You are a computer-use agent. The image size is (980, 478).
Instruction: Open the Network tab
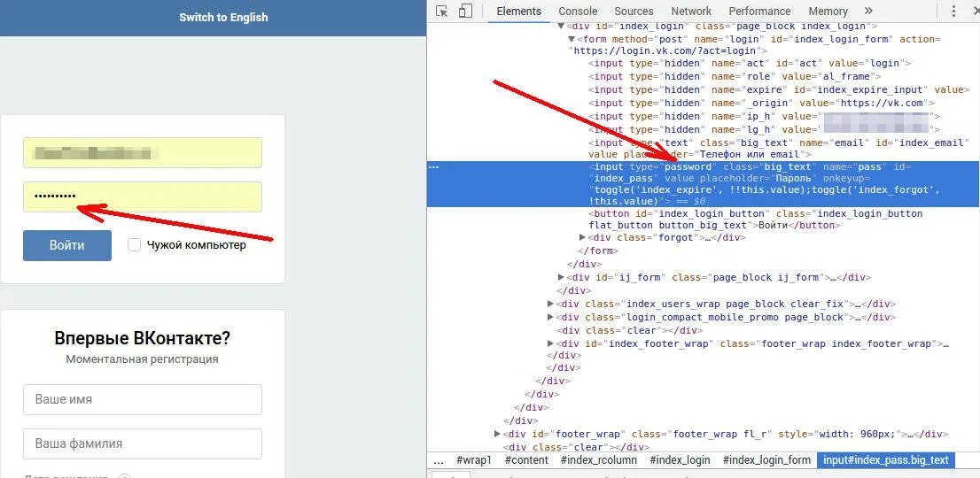pyautogui.click(x=690, y=12)
